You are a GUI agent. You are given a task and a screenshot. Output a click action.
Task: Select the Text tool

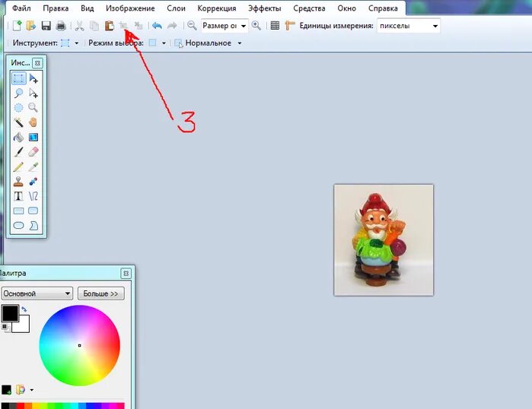[x=19, y=196]
